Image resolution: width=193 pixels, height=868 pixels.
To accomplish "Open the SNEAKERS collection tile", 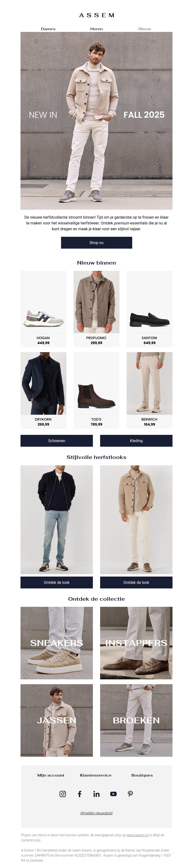I will point(56,643).
